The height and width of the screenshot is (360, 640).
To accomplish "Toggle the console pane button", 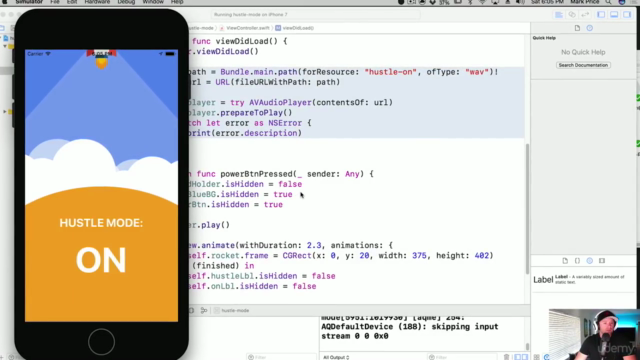I will tap(524, 357).
